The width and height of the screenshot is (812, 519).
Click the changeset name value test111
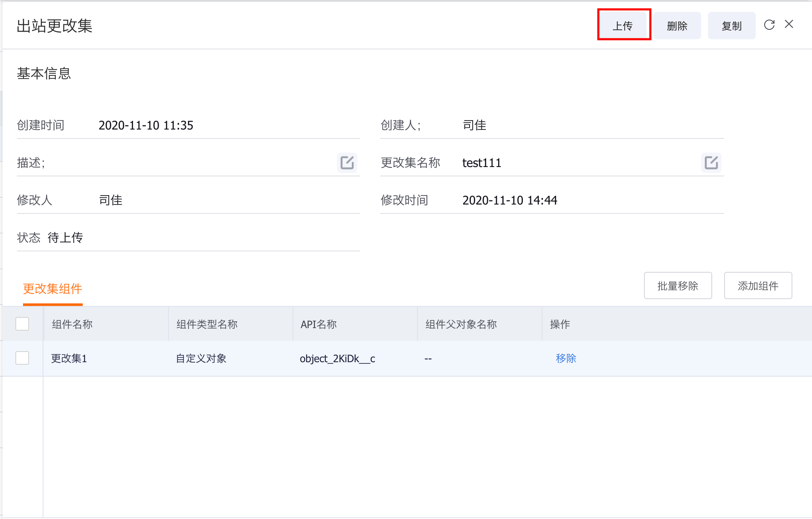tap(482, 163)
